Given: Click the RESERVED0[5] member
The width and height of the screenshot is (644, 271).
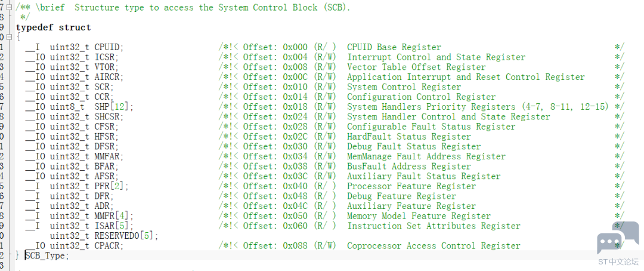Looking at the screenshot, I should (126, 236).
